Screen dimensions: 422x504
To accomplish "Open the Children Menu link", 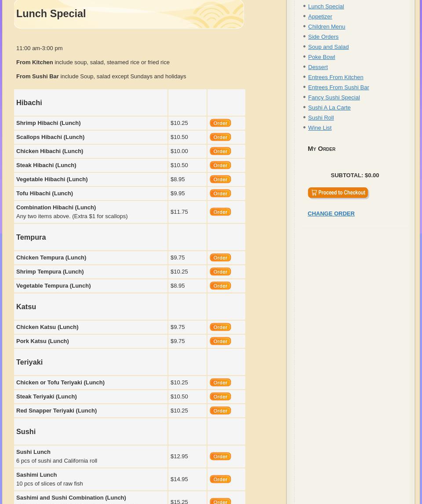I will click(327, 27).
